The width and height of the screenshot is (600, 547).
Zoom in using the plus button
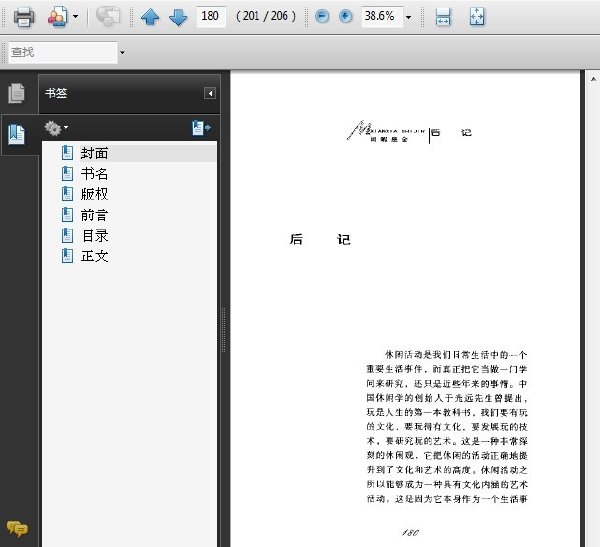click(345, 16)
